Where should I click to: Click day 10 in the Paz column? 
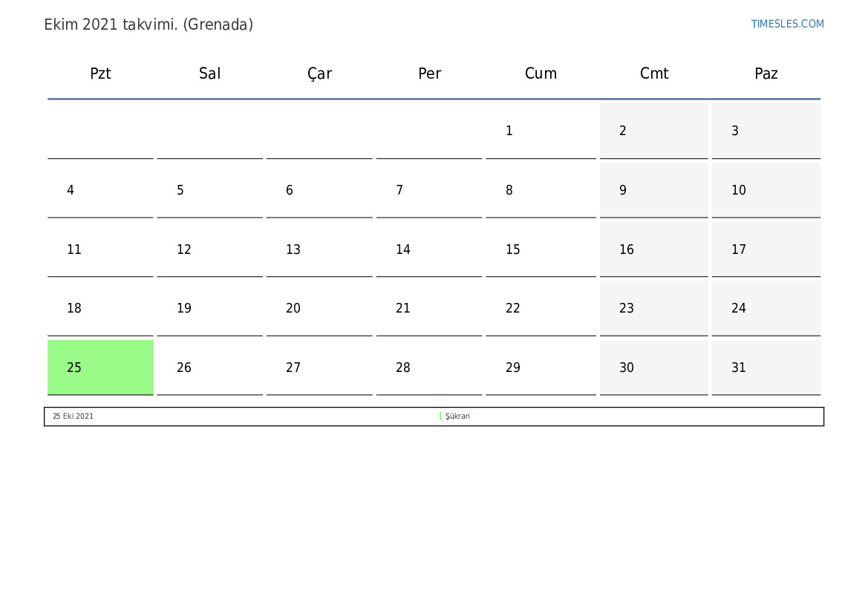766,191
